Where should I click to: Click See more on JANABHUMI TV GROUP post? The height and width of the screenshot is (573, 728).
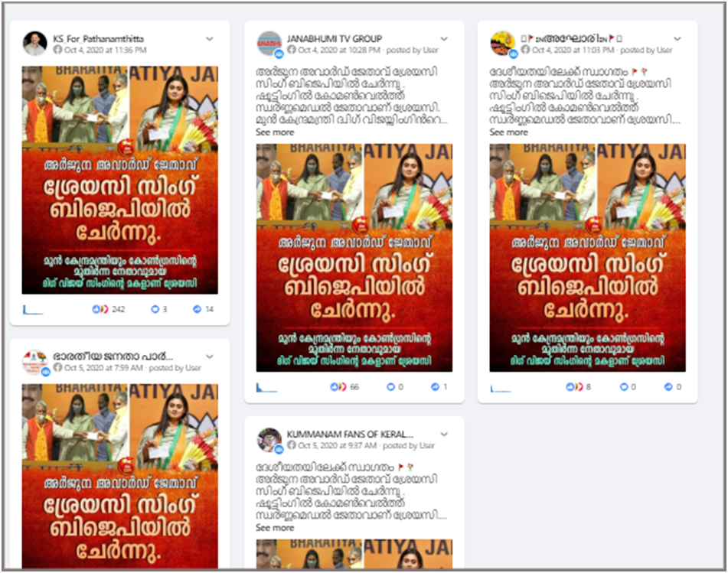(275, 132)
